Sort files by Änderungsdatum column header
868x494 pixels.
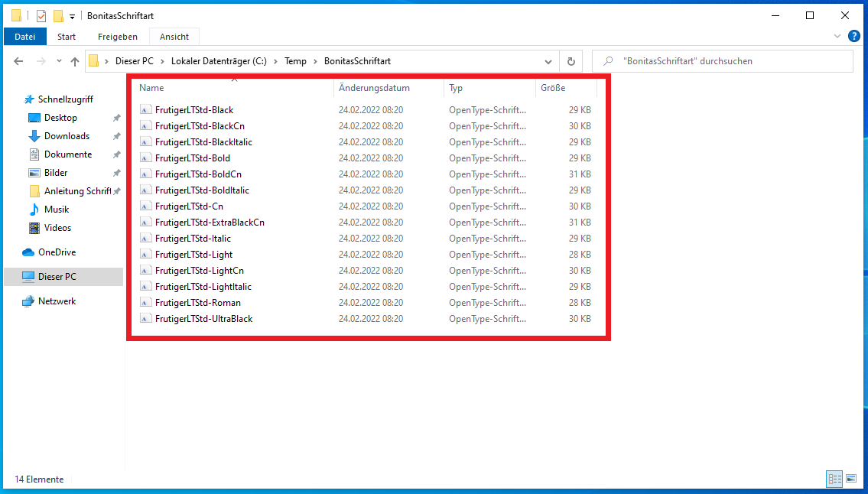coord(374,88)
